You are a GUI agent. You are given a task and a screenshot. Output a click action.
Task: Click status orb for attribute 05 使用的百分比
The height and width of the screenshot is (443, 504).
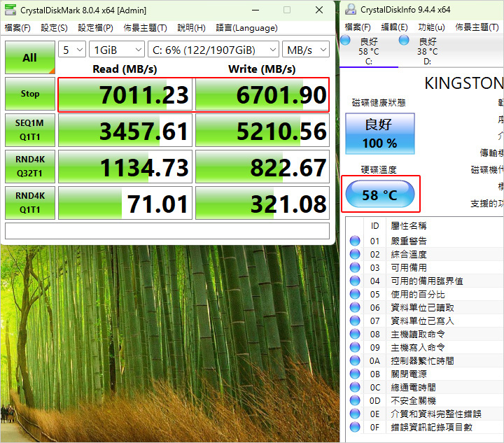point(355,294)
